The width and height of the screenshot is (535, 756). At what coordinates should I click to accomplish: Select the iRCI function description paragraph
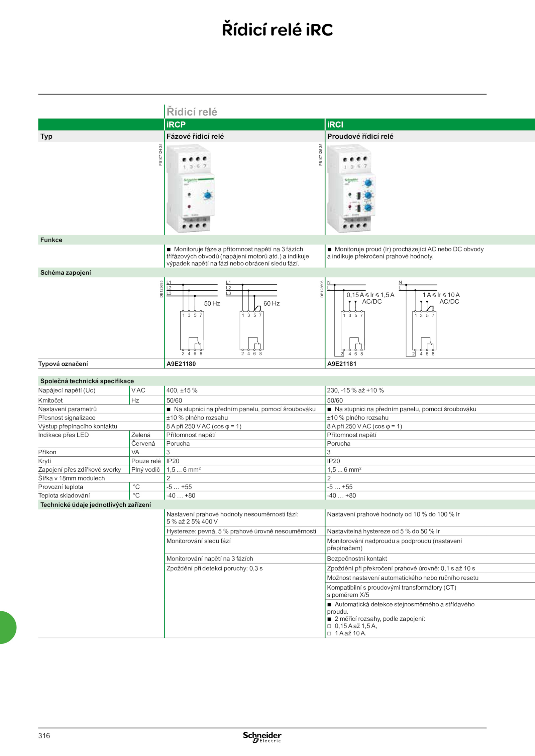[405, 253]
